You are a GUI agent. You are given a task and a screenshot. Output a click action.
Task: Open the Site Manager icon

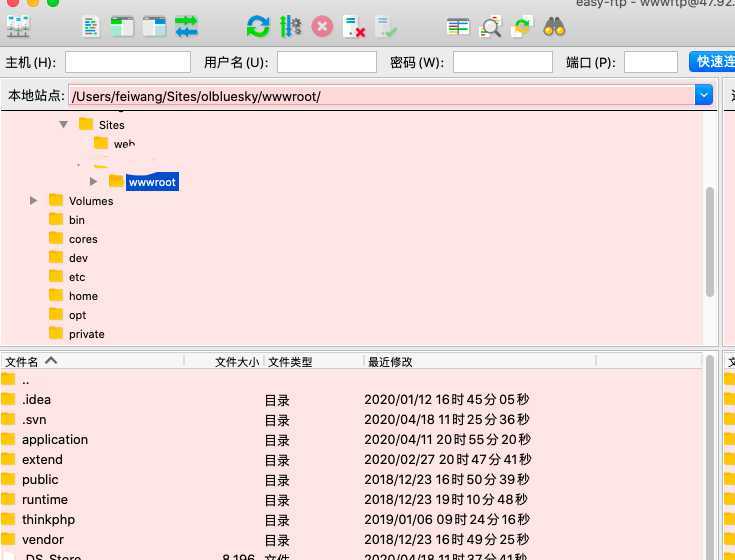point(18,27)
